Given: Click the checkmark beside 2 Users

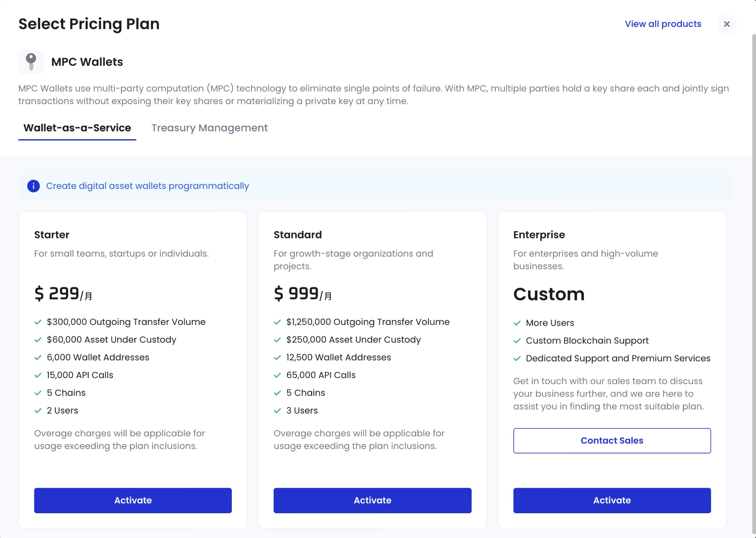Looking at the screenshot, I should [x=38, y=410].
